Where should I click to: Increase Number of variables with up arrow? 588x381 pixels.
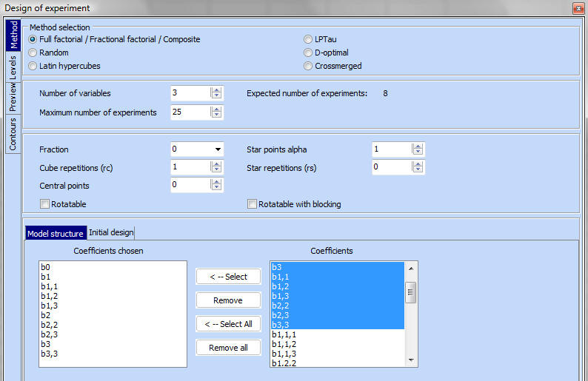pyautogui.click(x=216, y=90)
